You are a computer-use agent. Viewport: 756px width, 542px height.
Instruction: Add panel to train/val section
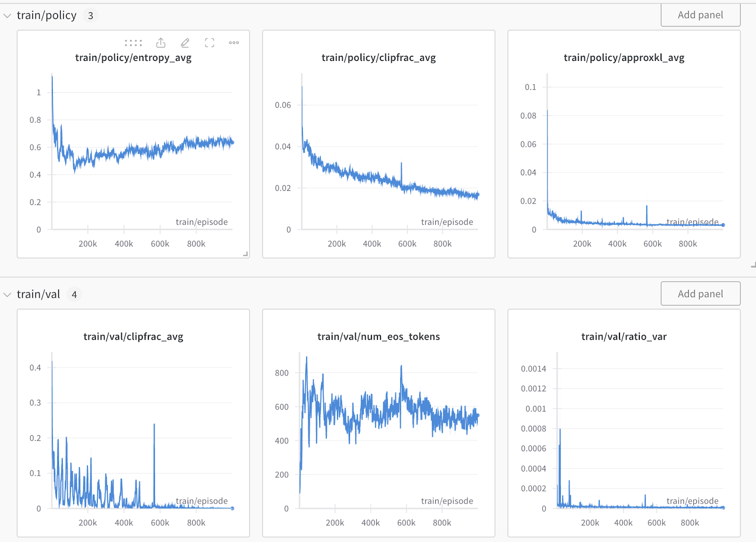700,294
